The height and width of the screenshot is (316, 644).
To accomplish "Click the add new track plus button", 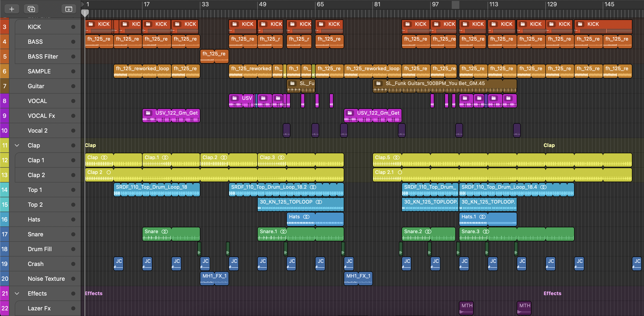I will point(11,9).
